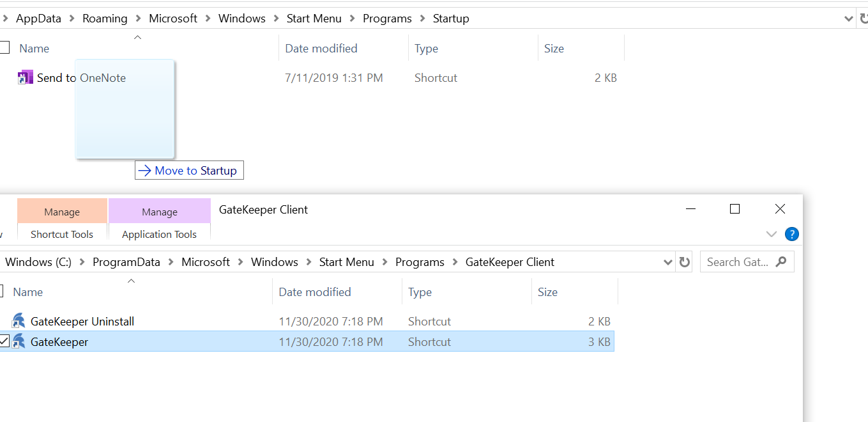
Task: Click the Send to OneNote shortcut icon
Action: [x=25, y=78]
